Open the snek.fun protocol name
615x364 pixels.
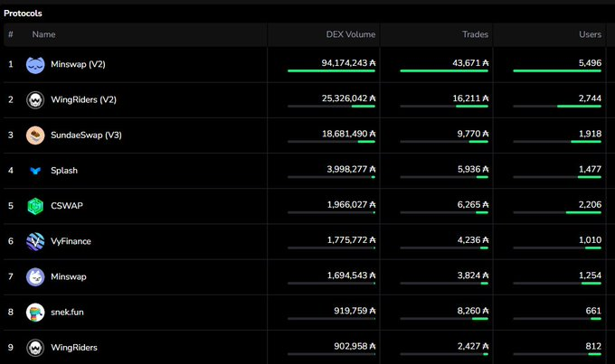pos(67,313)
